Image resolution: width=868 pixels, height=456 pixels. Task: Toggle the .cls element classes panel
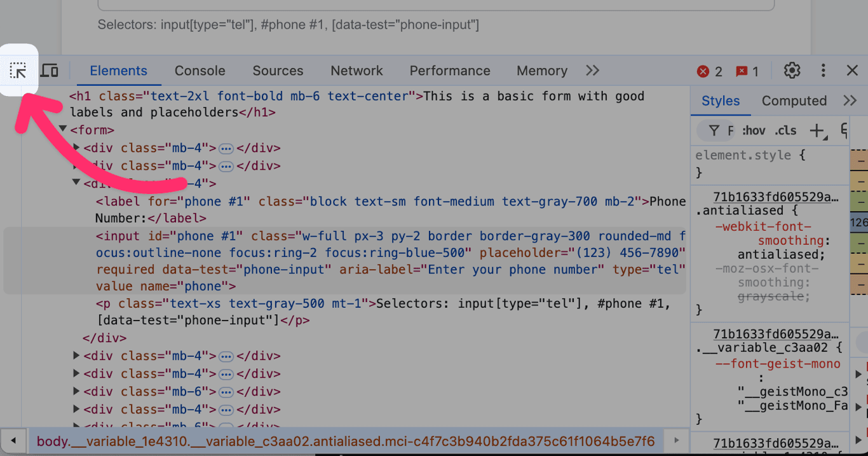click(x=786, y=130)
